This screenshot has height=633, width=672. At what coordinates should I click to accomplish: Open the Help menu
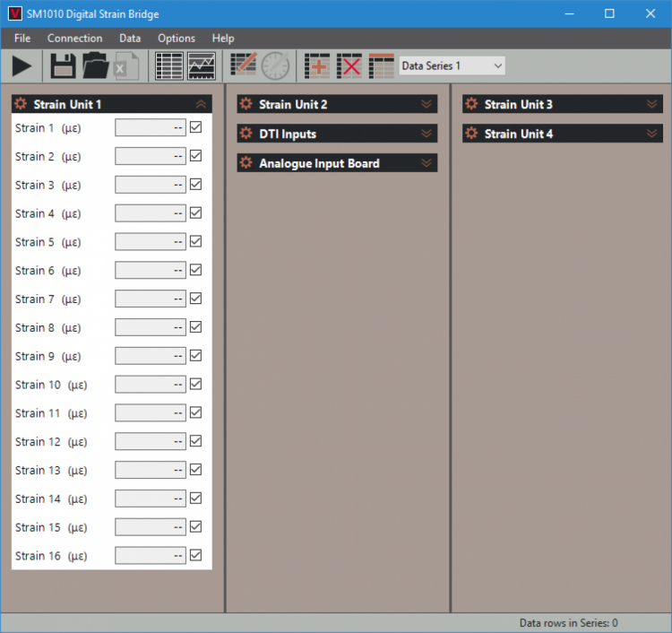click(x=223, y=39)
